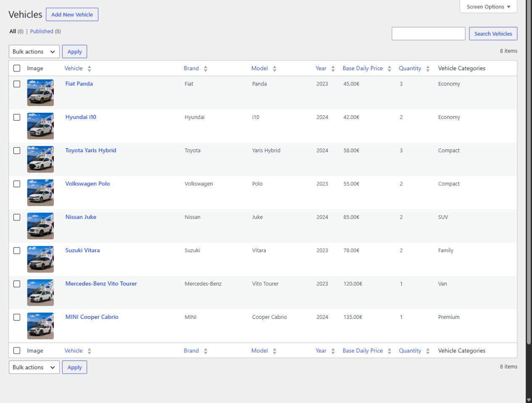
Task: Open the Nissan Juke thumbnail image
Action: click(40, 226)
